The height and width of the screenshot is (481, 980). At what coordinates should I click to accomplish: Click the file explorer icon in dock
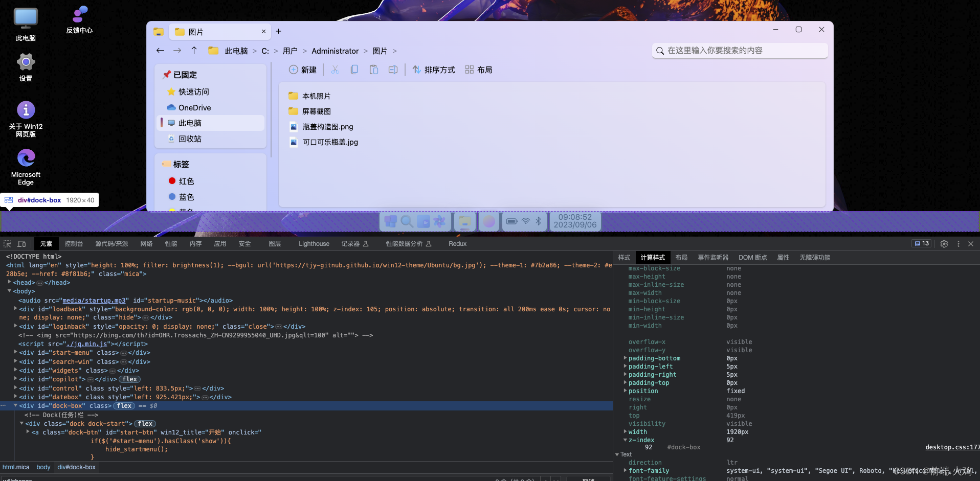click(464, 221)
